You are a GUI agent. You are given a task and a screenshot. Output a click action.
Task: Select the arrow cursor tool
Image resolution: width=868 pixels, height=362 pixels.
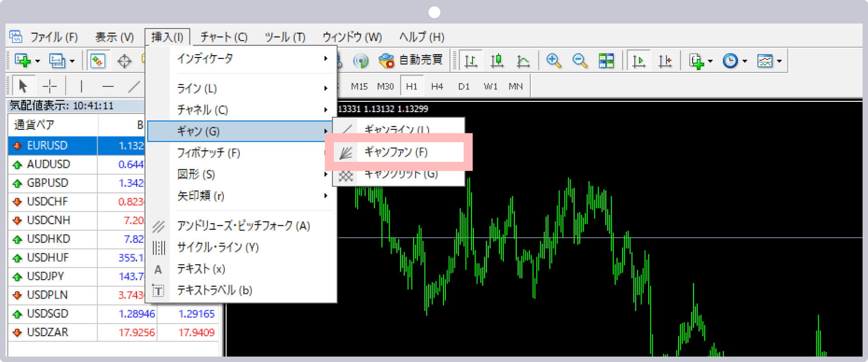click(23, 86)
